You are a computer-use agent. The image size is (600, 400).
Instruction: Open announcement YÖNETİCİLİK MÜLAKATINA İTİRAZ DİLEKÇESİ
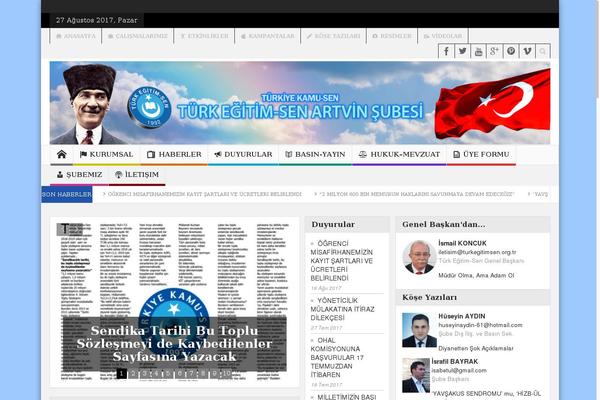coord(342,309)
